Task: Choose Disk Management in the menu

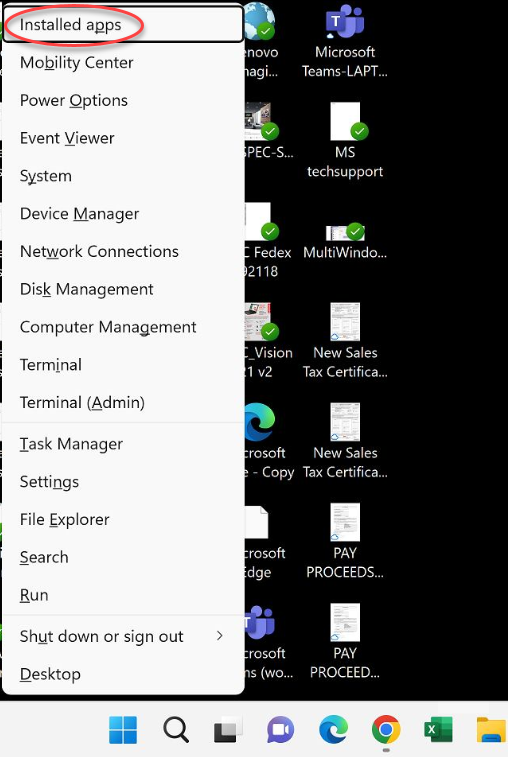Action: [x=123, y=289]
